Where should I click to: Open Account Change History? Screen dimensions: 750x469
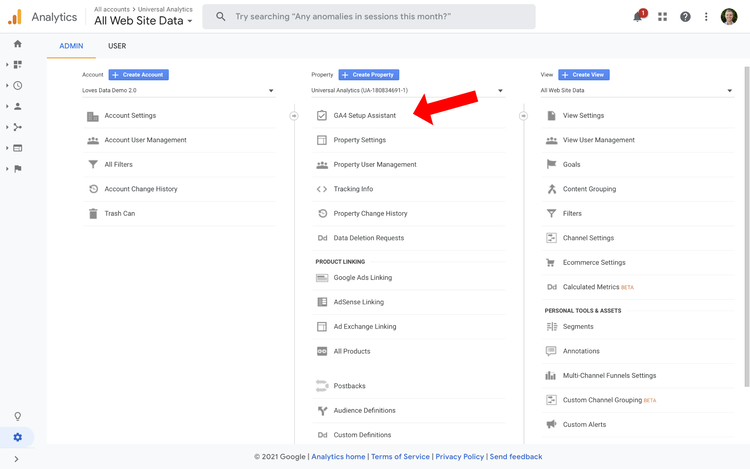pos(141,189)
